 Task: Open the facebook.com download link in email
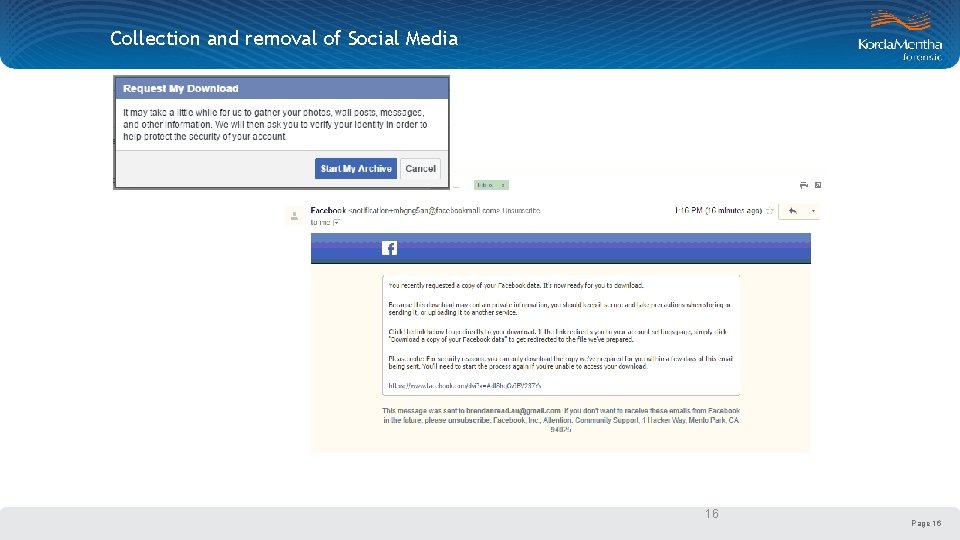point(465,386)
